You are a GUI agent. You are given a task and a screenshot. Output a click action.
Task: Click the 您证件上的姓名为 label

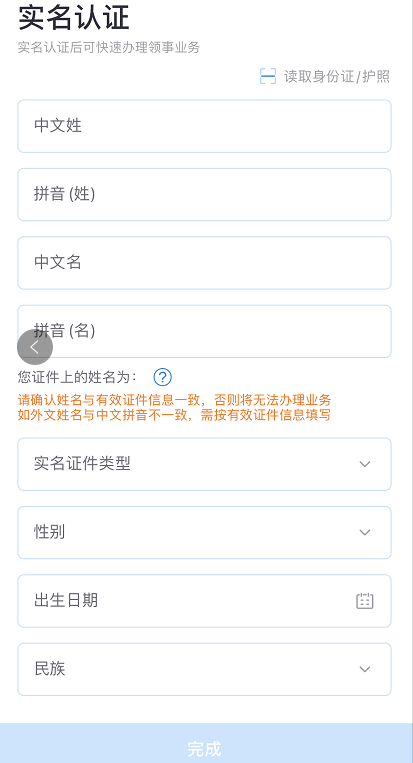coord(78,377)
